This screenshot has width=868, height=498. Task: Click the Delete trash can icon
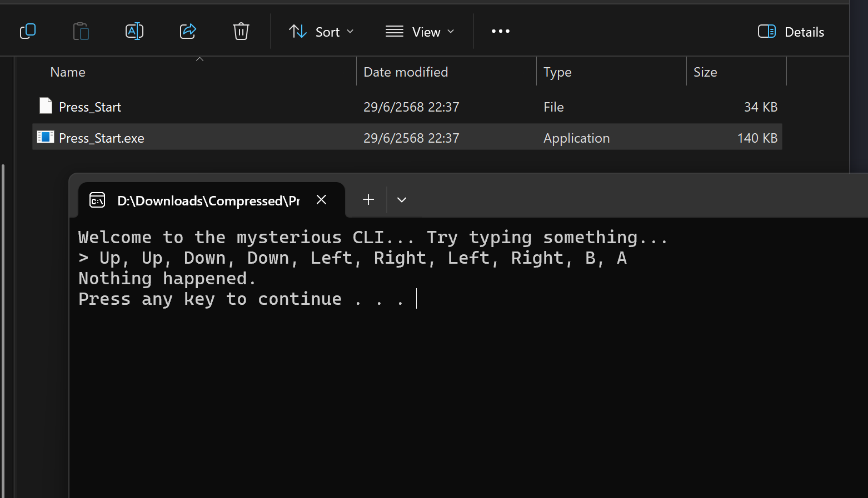tap(241, 31)
